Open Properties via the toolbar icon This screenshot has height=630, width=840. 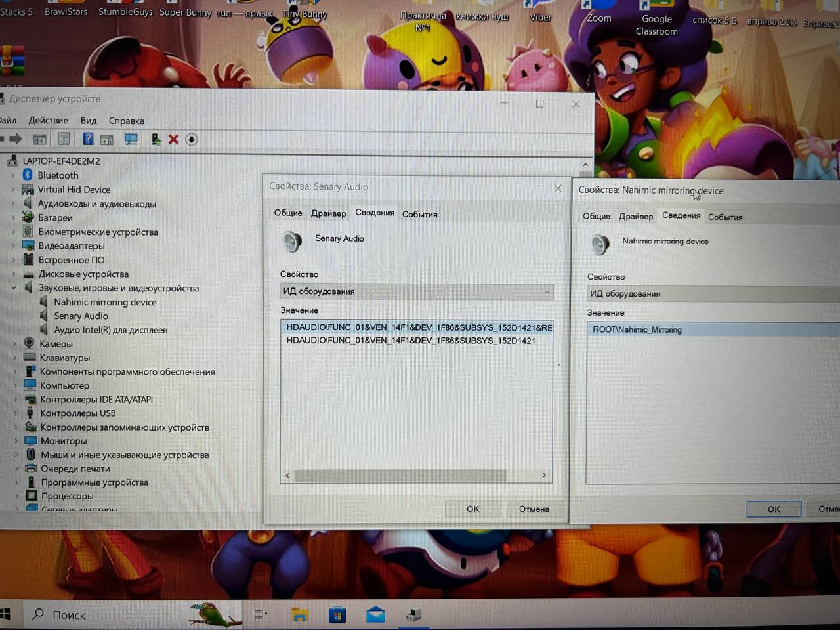(64, 139)
